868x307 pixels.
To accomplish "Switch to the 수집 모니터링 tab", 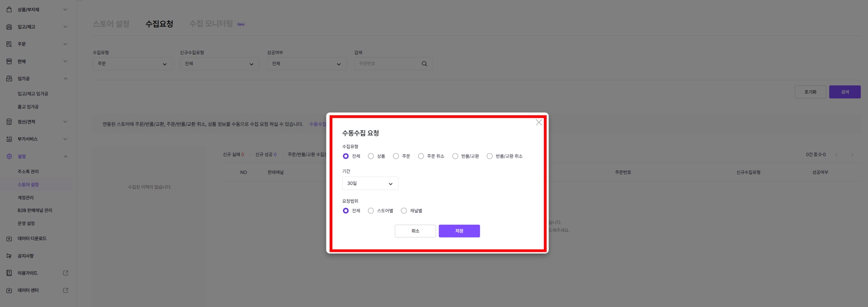I will click(x=211, y=24).
